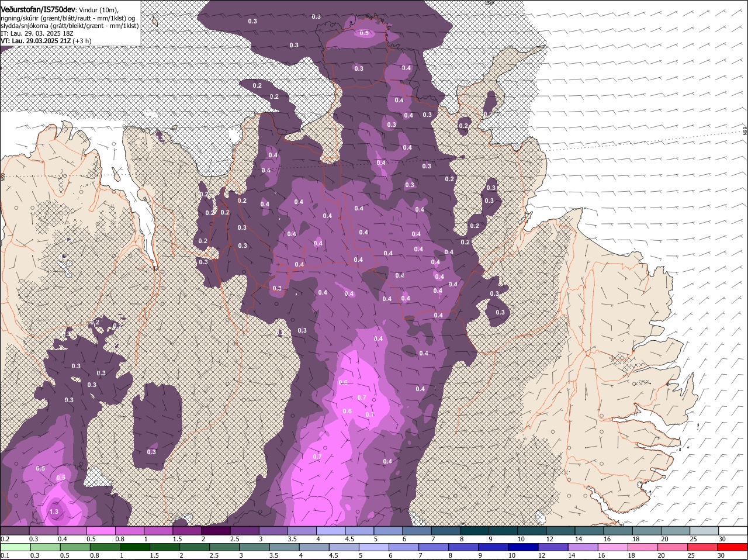Click the VT: Lau. 29.03.2025 21Z valid time

tap(37, 41)
